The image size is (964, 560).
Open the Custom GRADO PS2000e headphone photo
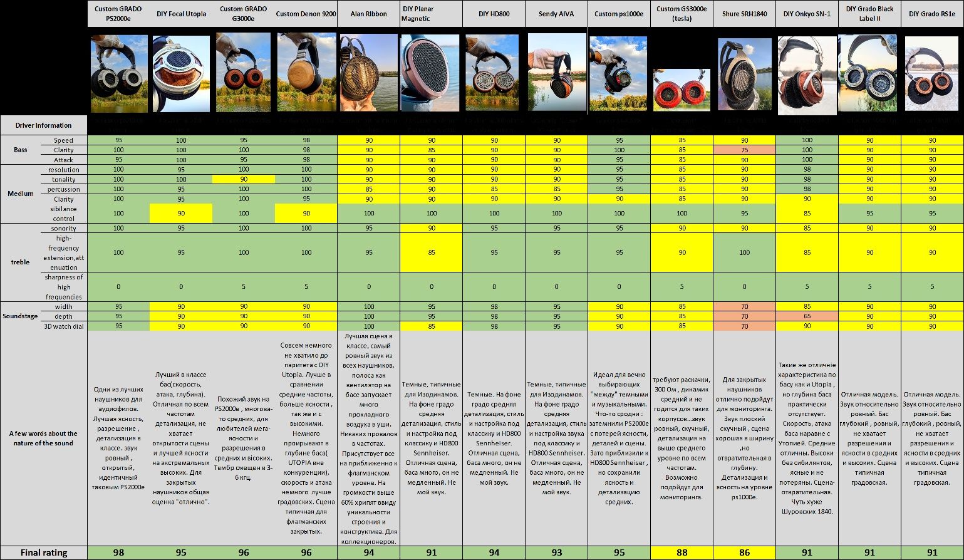click(x=119, y=73)
